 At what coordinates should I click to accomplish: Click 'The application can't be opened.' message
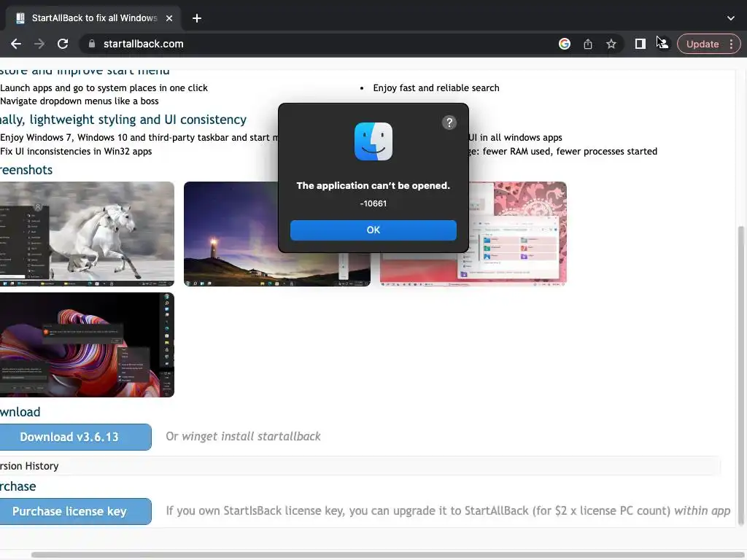tap(373, 186)
